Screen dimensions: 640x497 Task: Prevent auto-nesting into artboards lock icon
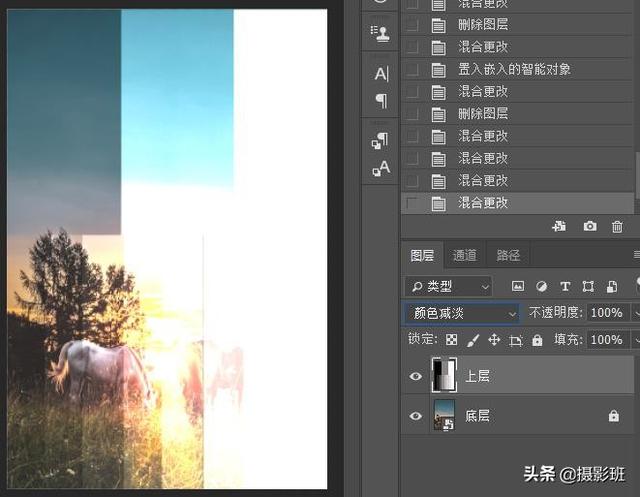516,340
